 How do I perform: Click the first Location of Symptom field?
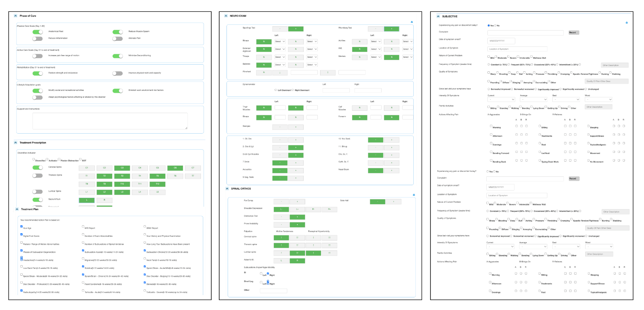[x=517, y=49]
